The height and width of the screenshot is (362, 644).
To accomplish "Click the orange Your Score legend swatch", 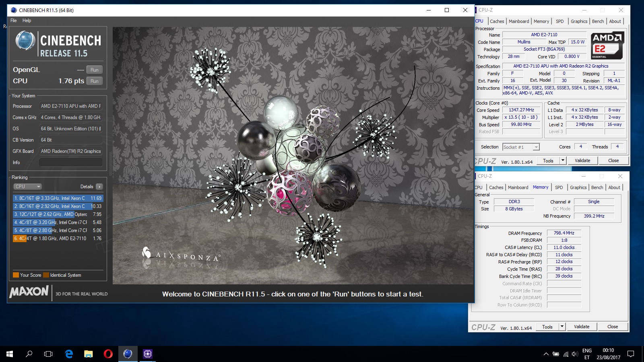I will 16,275.
